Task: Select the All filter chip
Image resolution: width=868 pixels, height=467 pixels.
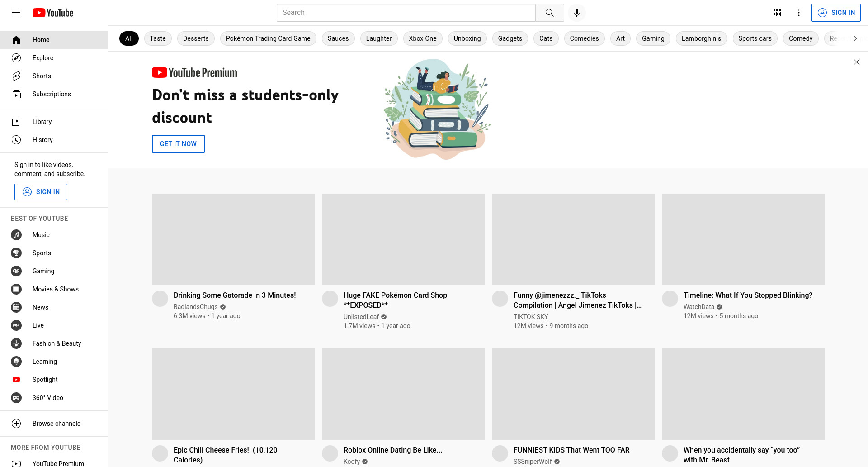Action: click(129, 38)
